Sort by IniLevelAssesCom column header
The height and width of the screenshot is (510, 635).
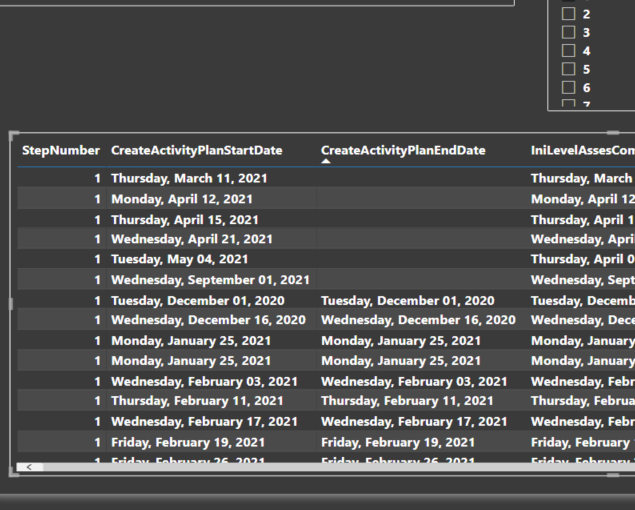[x=583, y=151]
